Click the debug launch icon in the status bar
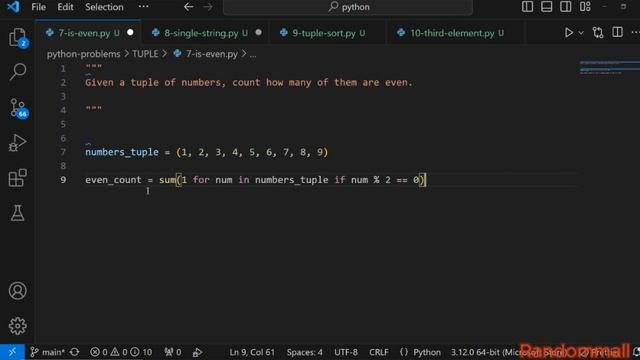This screenshot has height=360, width=640. [198, 352]
